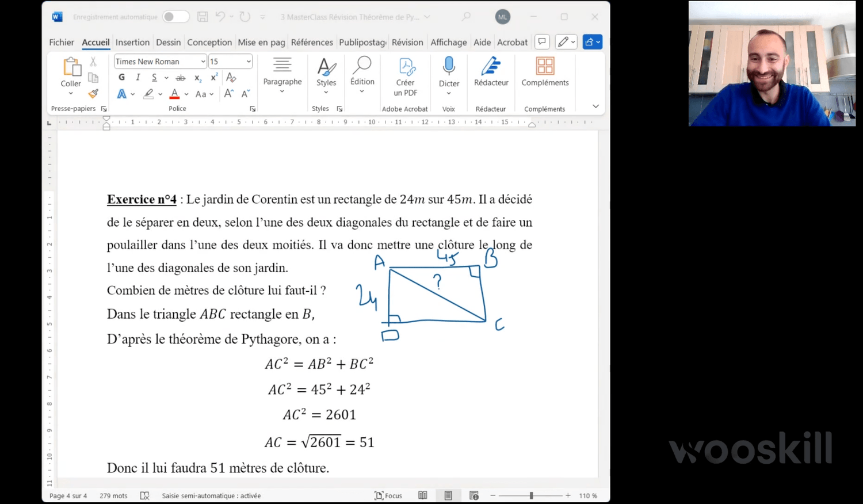
Task: Collapse the ribbon with the chevron
Action: point(595,106)
